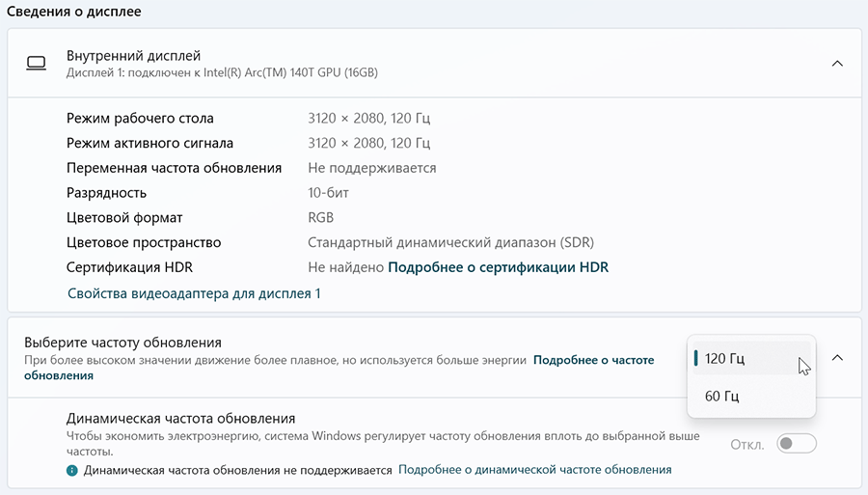Choose 60 Гц from the refresh rate list

(721, 397)
